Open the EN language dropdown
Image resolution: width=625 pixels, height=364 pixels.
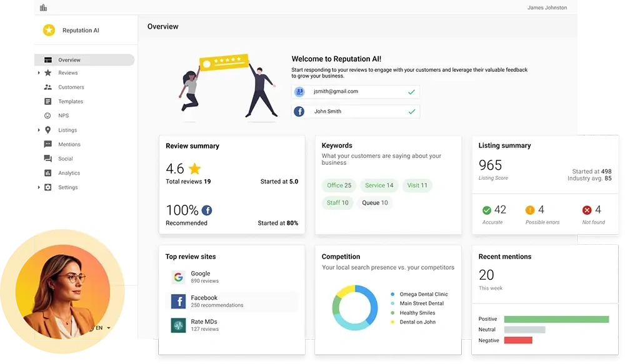tap(102, 328)
